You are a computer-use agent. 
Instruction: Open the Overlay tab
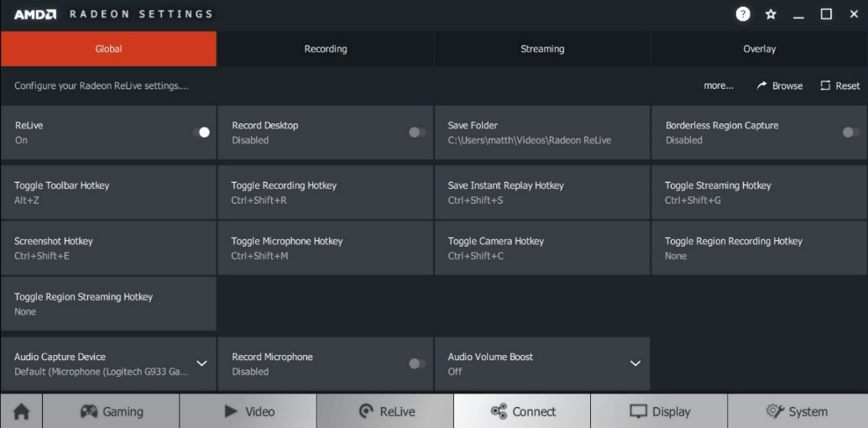(x=759, y=49)
